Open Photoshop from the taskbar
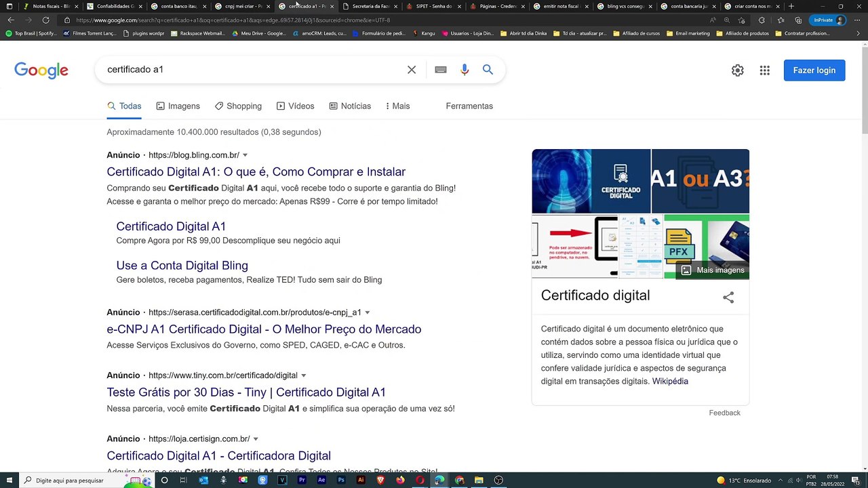 341,481
